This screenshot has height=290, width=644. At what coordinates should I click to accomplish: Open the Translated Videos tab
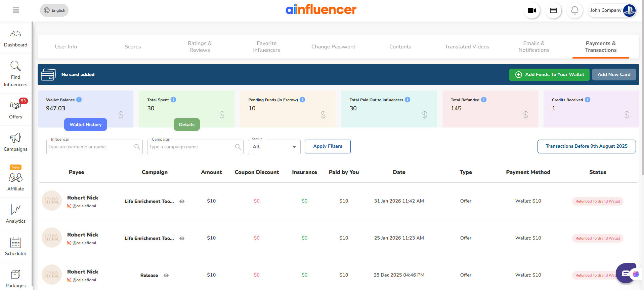pyautogui.click(x=467, y=47)
